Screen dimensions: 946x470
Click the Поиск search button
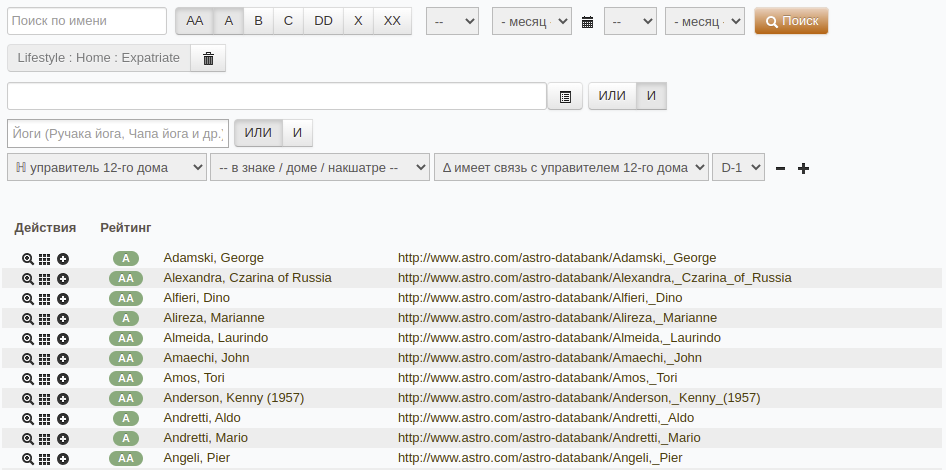pyautogui.click(x=791, y=21)
